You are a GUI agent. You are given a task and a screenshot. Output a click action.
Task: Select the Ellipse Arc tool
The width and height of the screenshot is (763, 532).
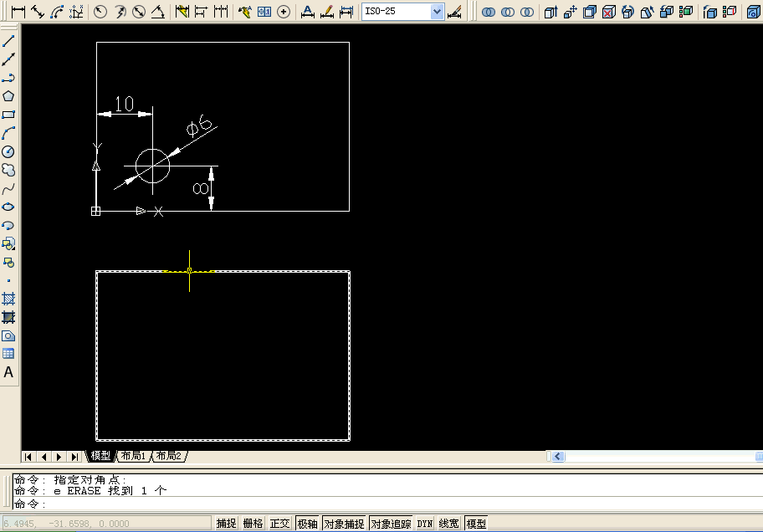[x=8, y=225]
